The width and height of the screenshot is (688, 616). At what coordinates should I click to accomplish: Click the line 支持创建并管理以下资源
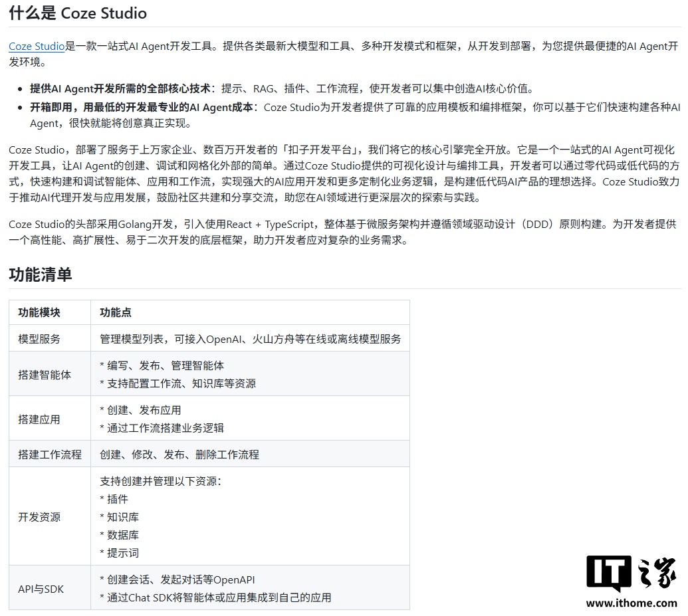(161, 481)
